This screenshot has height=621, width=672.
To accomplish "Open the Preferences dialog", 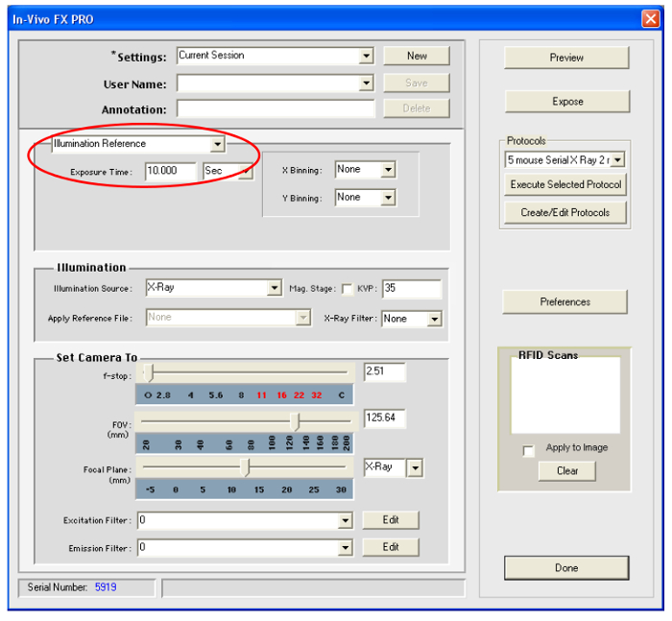I will (564, 302).
